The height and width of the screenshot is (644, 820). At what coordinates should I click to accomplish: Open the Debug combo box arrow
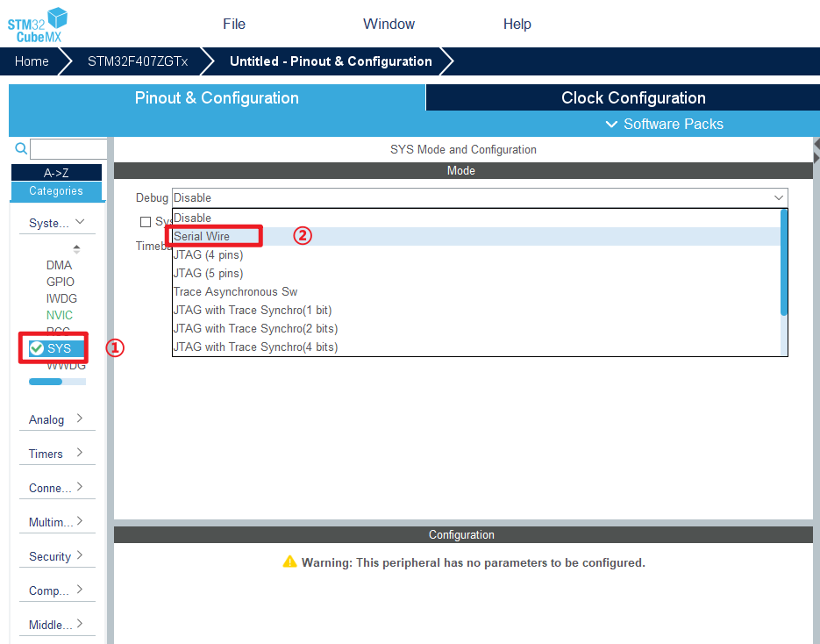point(778,197)
